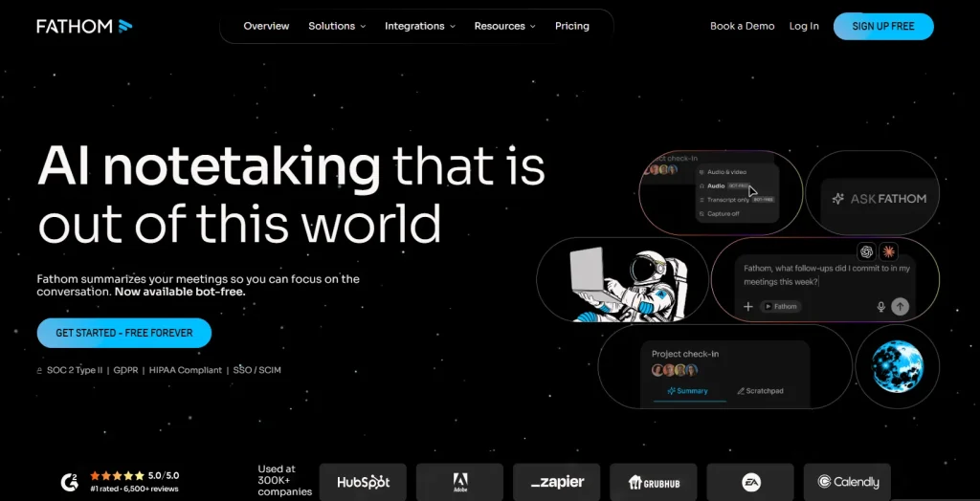Open the Book a Demo link
Viewport: 980px width, 501px height.
pos(742,26)
